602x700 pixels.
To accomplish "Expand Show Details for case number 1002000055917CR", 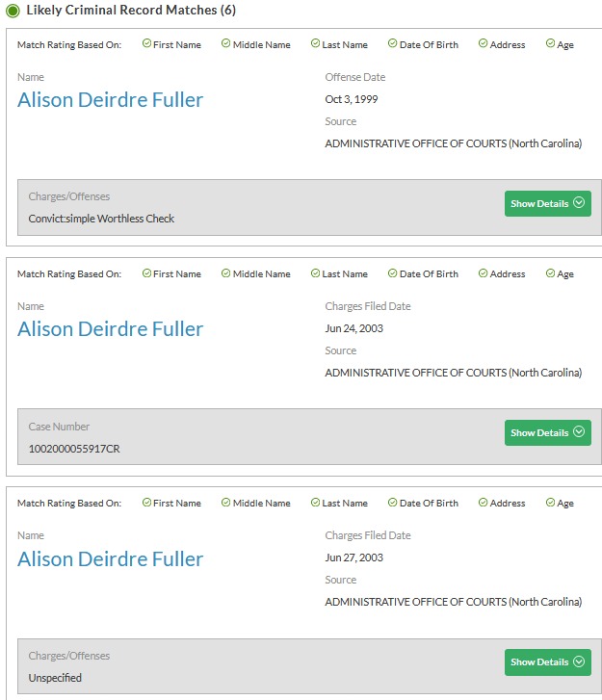I will 547,432.
